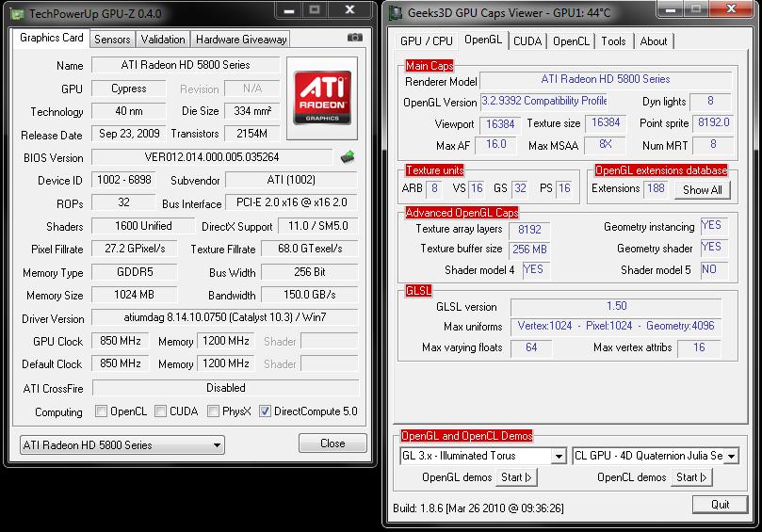Click the OpenGL Version 3.2.9392 field
Image resolution: width=762 pixels, height=532 pixels.
point(543,101)
